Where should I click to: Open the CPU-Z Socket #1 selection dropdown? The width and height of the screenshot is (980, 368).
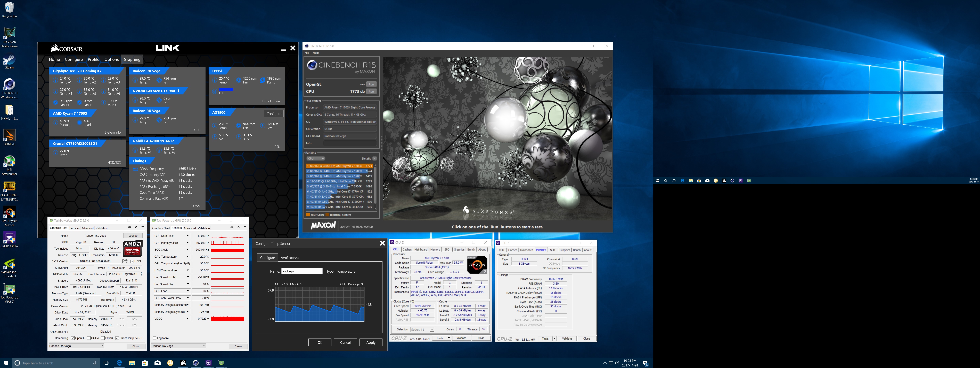422,329
